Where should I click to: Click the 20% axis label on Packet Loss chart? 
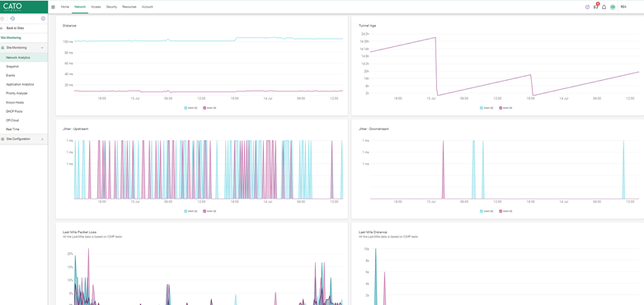[70, 254]
